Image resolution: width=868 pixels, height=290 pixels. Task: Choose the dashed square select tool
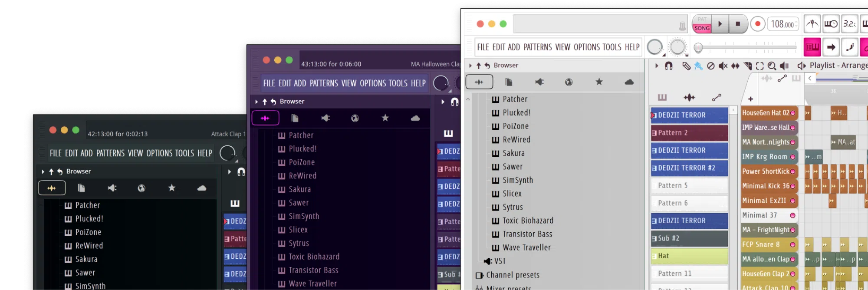[x=759, y=66]
